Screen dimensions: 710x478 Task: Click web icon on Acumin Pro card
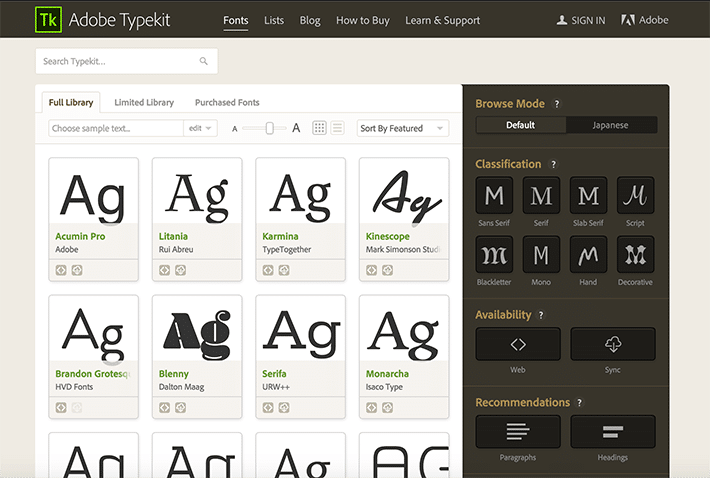61,270
